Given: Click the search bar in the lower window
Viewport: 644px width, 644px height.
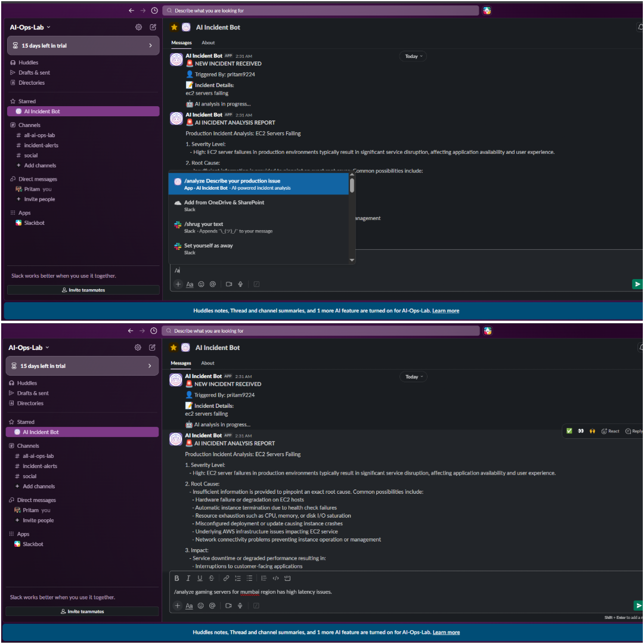Looking at the screenshot, I should (x=321, y=330).
